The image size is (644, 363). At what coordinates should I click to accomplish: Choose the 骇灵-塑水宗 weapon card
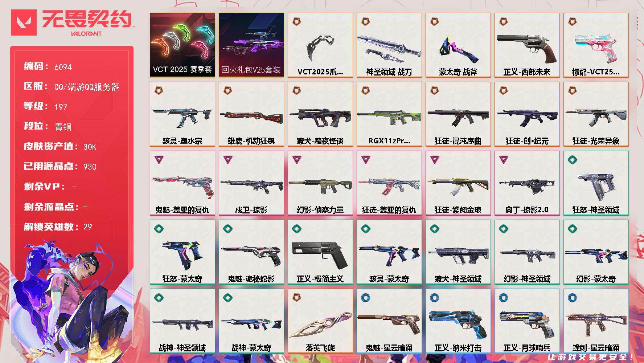(182, 114)
